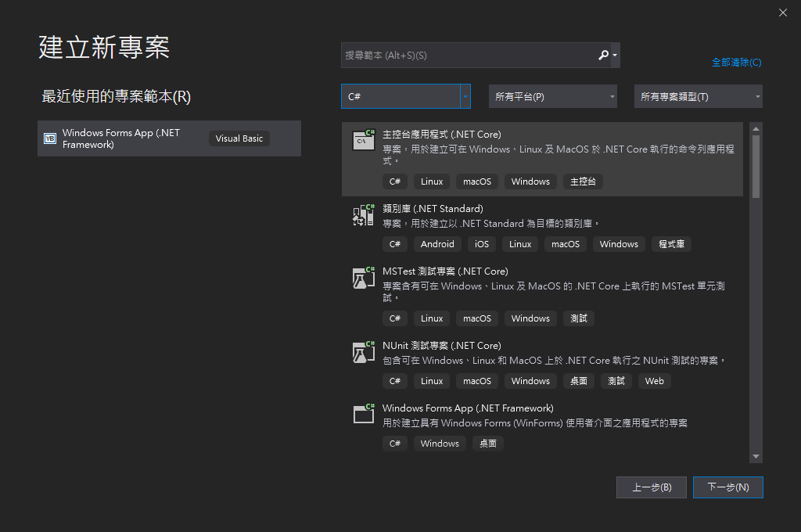Click the console app (.NET Core) icon

point(363,139)
